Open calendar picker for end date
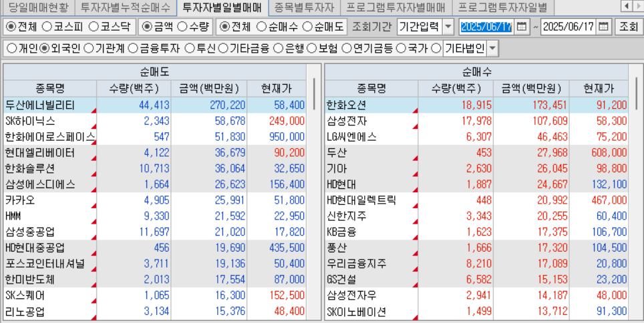The height and width of the screenshot is (323, 644). click(x=603, y=27)
